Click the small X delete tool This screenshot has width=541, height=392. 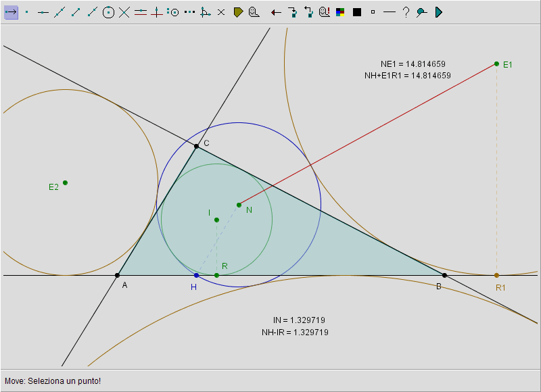point(221,12)
